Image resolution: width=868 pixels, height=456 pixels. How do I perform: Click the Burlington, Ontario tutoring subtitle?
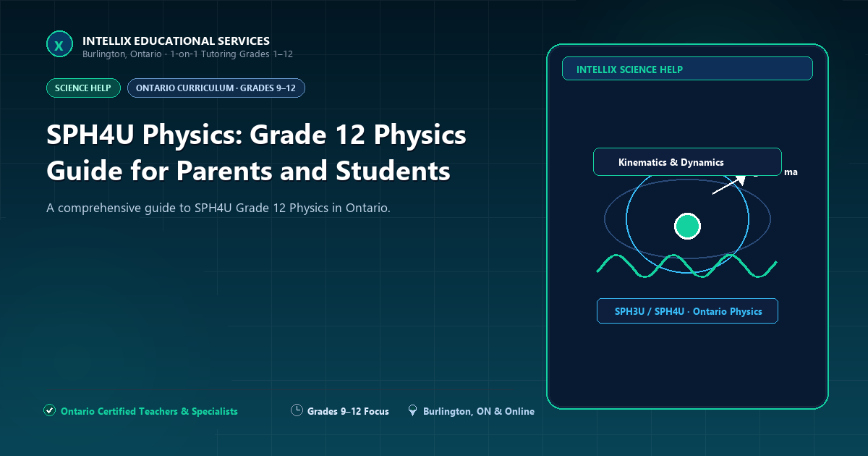(187, 54)
